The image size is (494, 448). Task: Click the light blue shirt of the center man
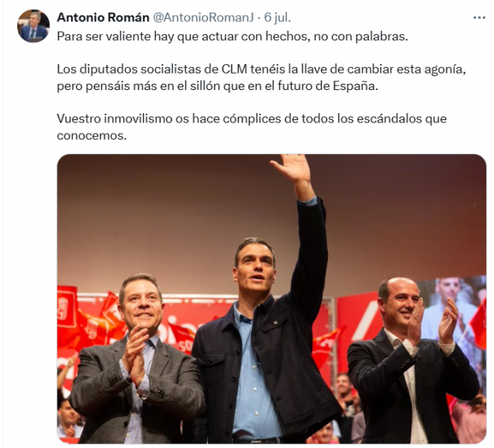click(x=252, y=372)
